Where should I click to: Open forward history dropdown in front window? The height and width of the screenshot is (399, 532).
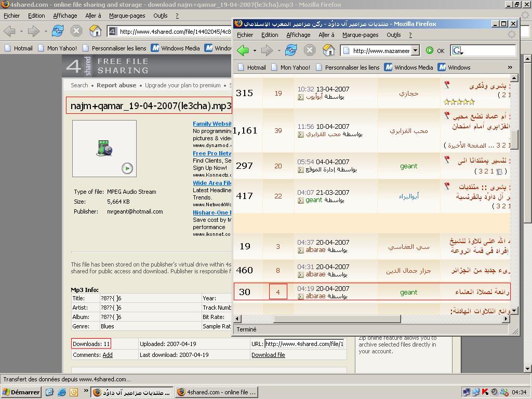point(279,51)
